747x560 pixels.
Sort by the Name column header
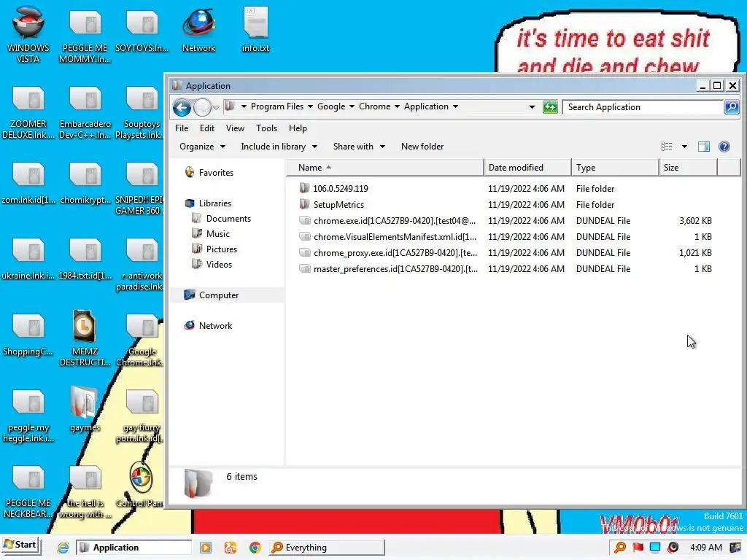pos(385,168)
